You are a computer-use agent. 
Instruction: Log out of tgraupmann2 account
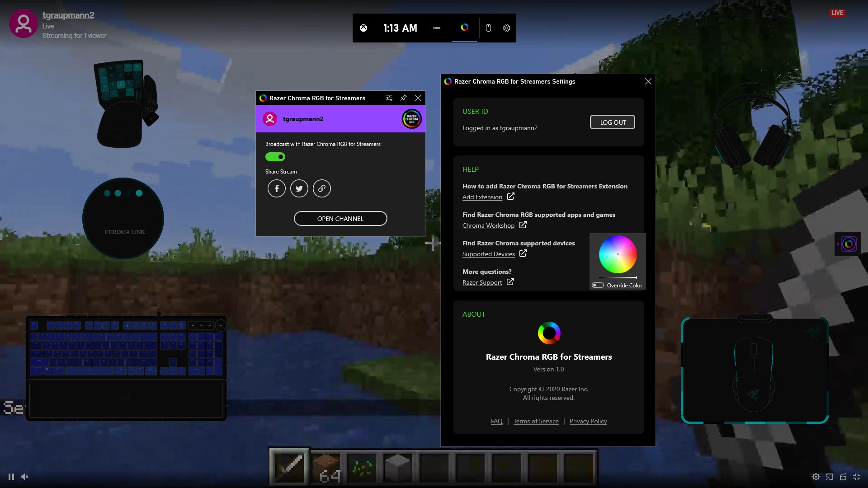click(x=612, y=122)
